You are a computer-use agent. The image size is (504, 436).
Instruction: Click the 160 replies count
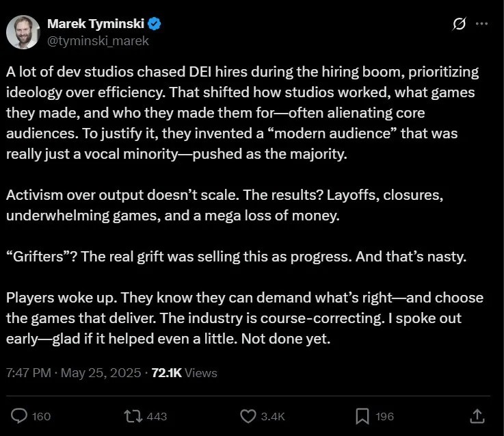pos(42,416)
